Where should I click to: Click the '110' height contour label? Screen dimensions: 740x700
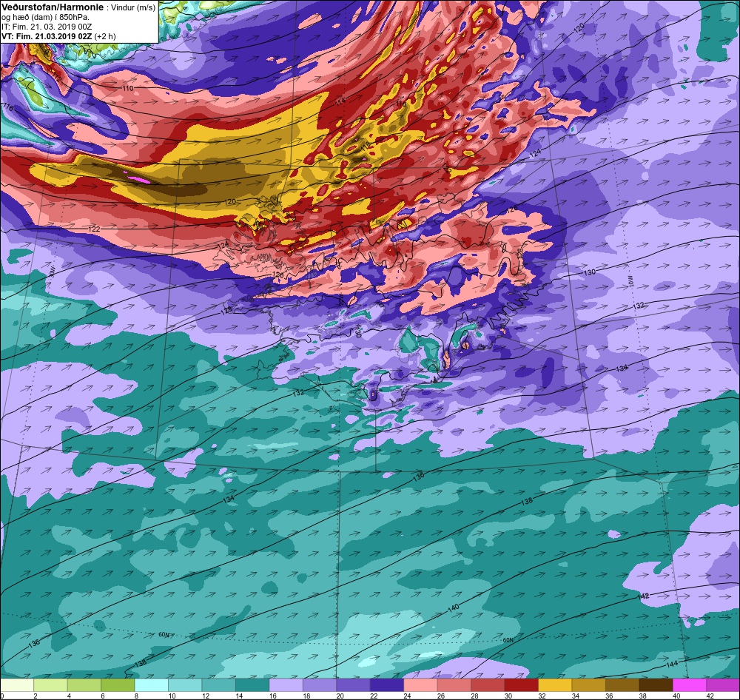(x=128, y=88)
